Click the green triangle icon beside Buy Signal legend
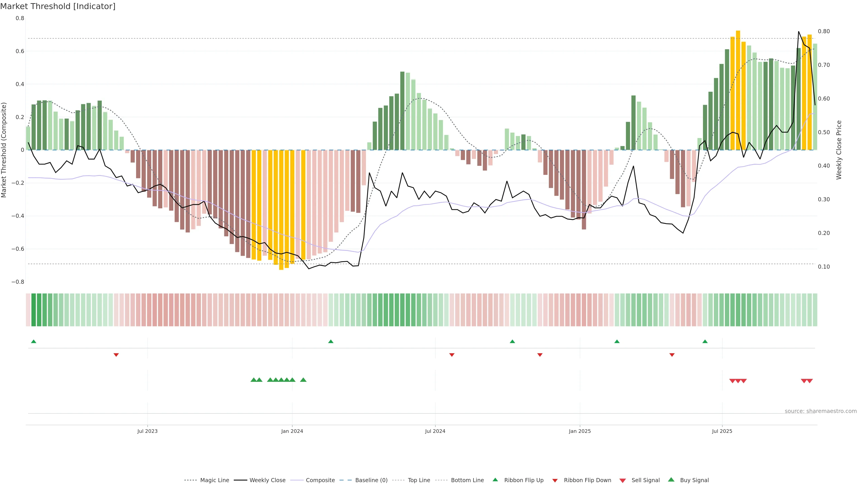 click(671, 480)
